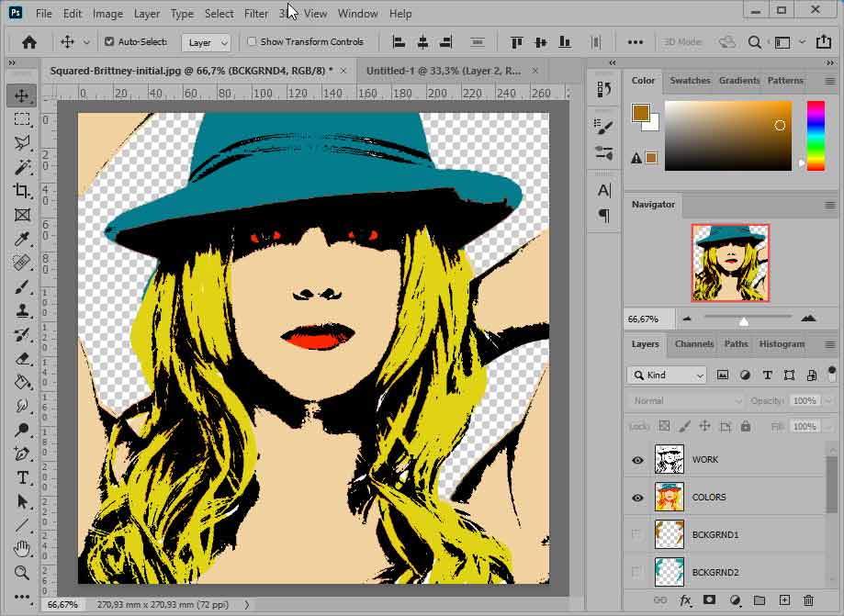Align top edges button

517,42
